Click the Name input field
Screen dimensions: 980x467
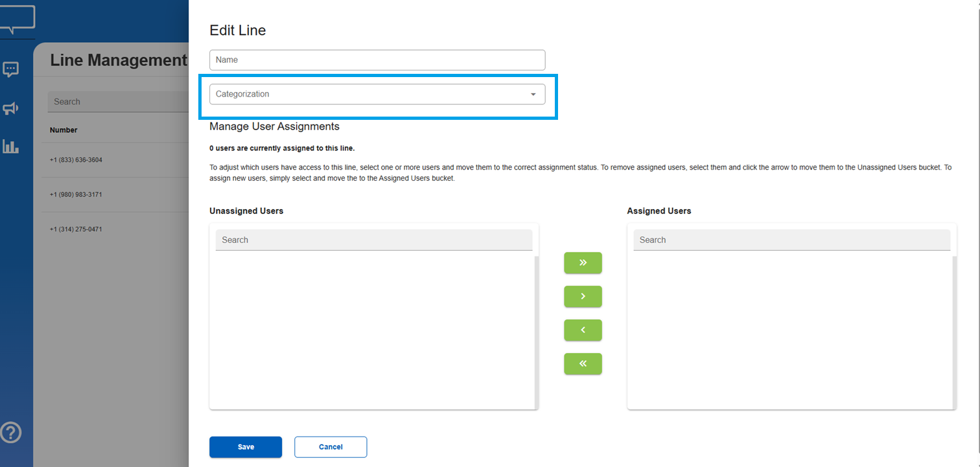(377, 60)
